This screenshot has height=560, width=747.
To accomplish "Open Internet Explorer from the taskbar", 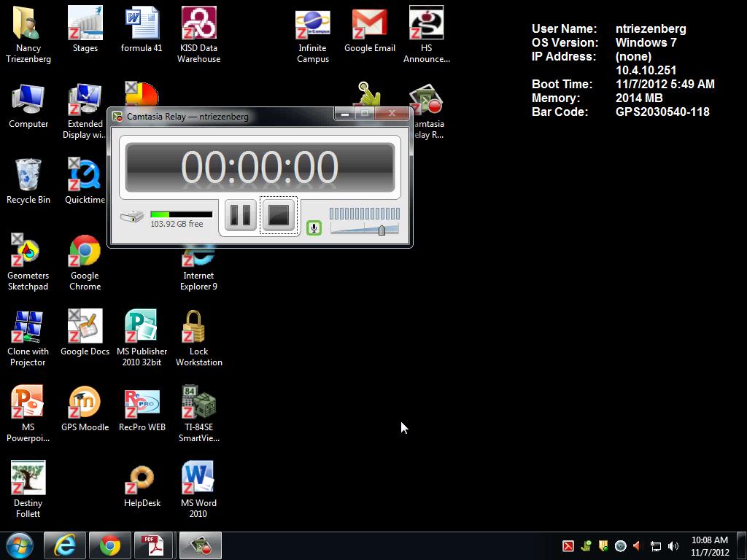I will coord(65,545).
